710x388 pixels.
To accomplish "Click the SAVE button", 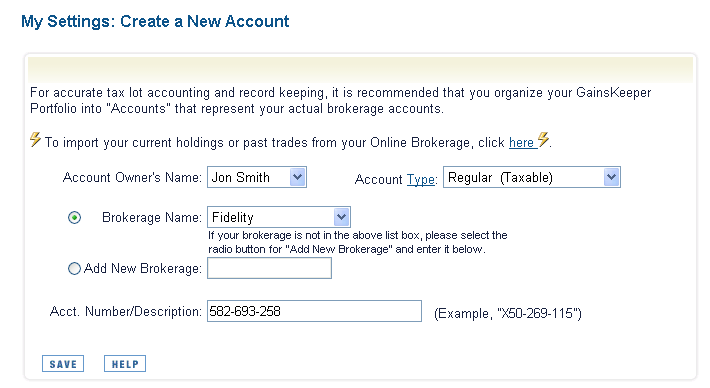I will pos(63,364).
